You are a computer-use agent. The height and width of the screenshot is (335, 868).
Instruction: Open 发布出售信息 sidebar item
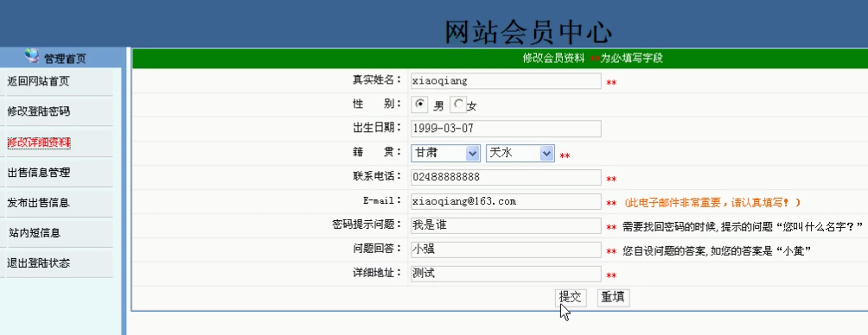click(38, 203)
